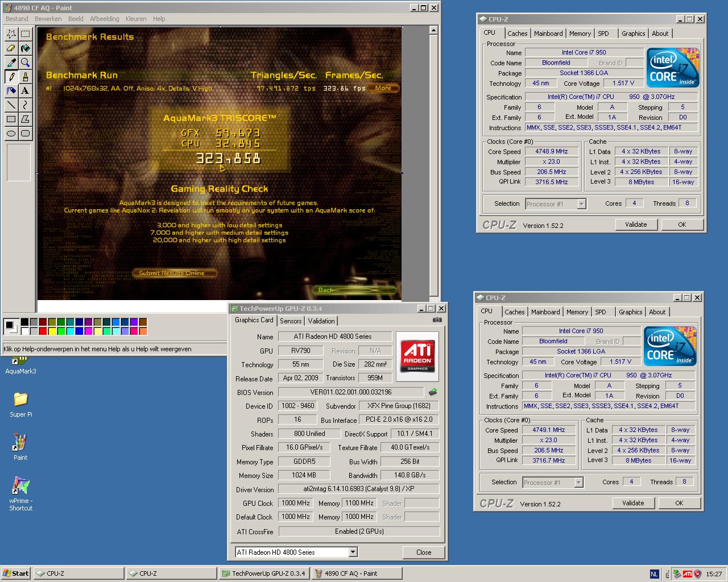
Task: Open the Super Pi desktop folder
Action: (20, 404)
